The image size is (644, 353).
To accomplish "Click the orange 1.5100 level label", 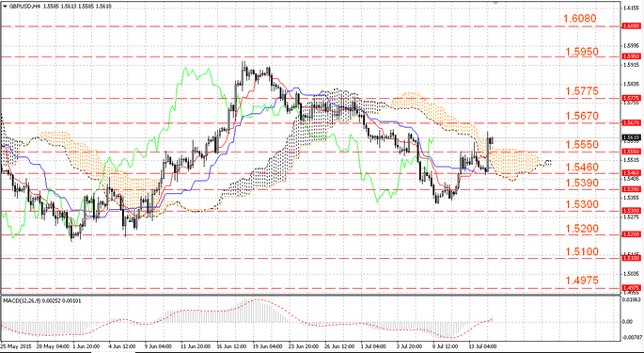I will pyautogui.click(x=582, y=251).
